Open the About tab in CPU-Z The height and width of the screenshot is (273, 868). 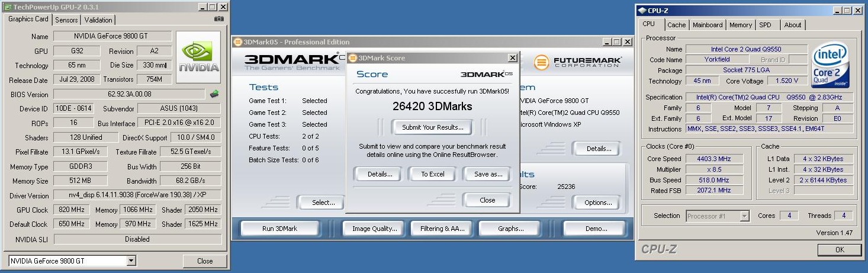click(793, 25)
